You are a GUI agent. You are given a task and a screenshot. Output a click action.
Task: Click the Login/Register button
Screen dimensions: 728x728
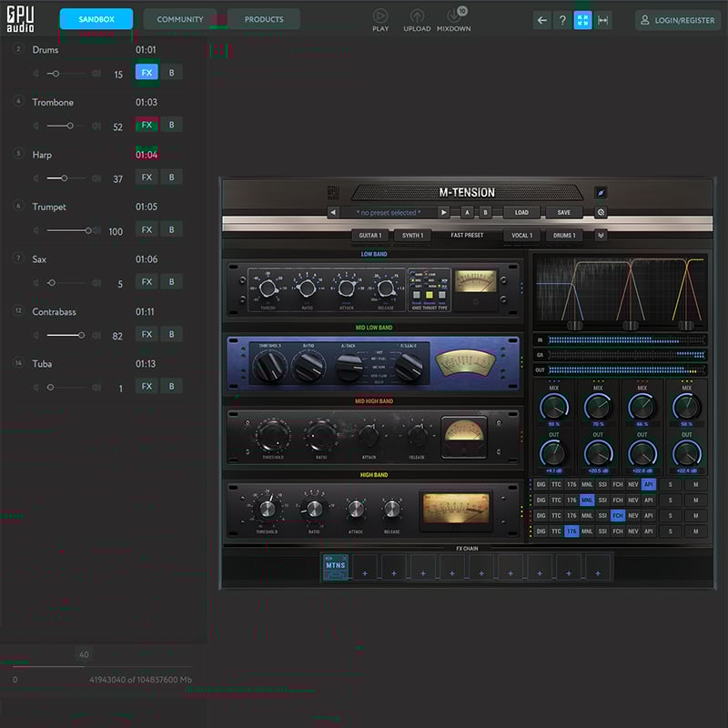pos(678,20)
